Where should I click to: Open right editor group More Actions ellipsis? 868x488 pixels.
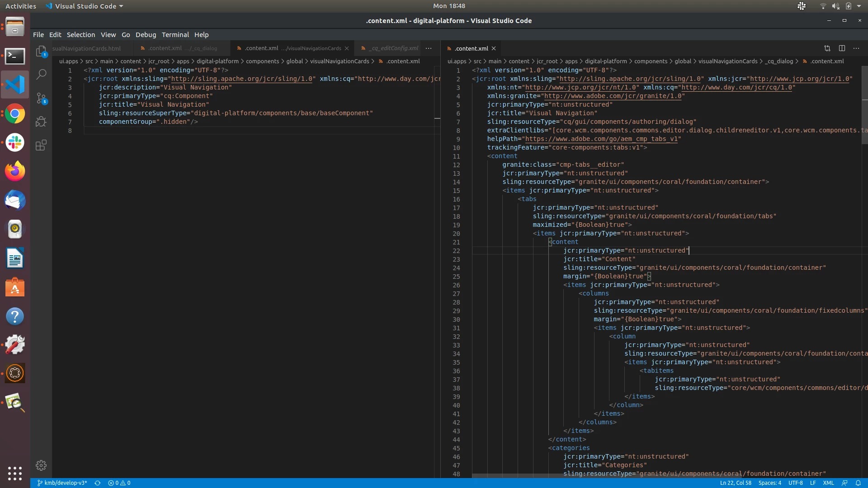(x=856, y=48)
